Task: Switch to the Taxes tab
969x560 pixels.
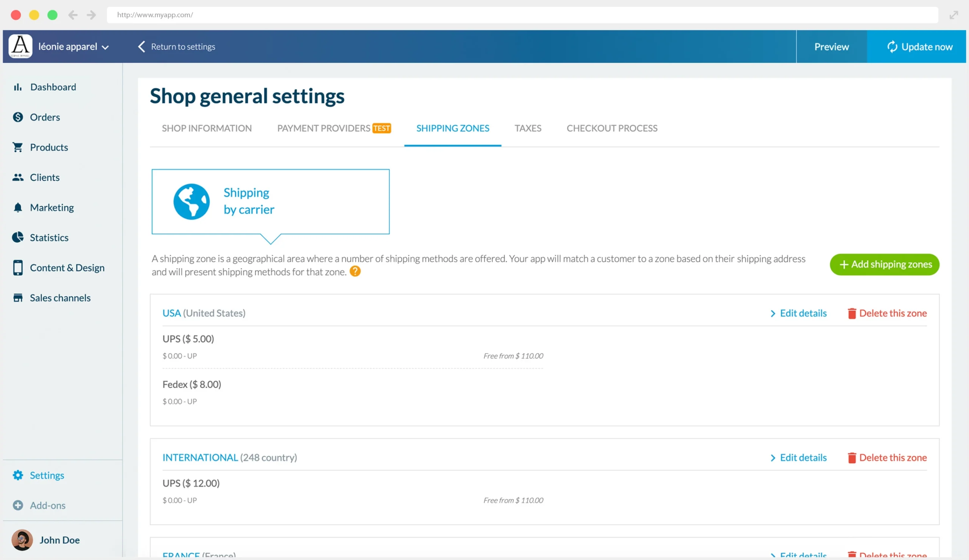Action: pos(528,128)
